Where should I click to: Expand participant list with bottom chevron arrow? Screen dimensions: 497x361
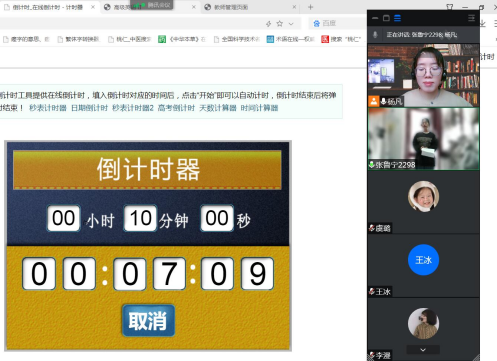(423, 350)
